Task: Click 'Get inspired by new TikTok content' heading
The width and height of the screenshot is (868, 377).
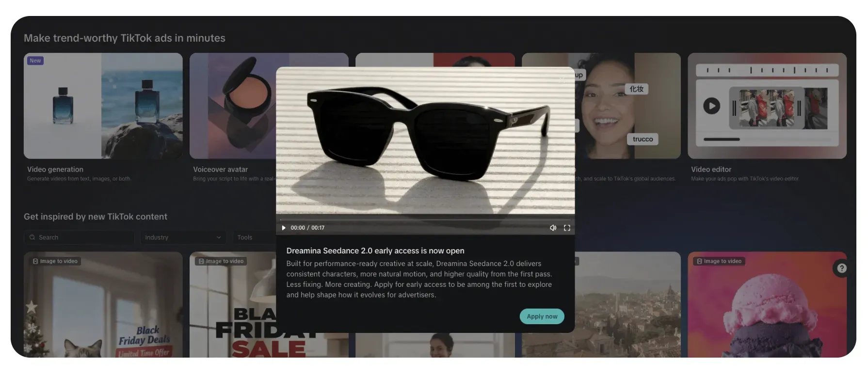Action: coord(96,217)
